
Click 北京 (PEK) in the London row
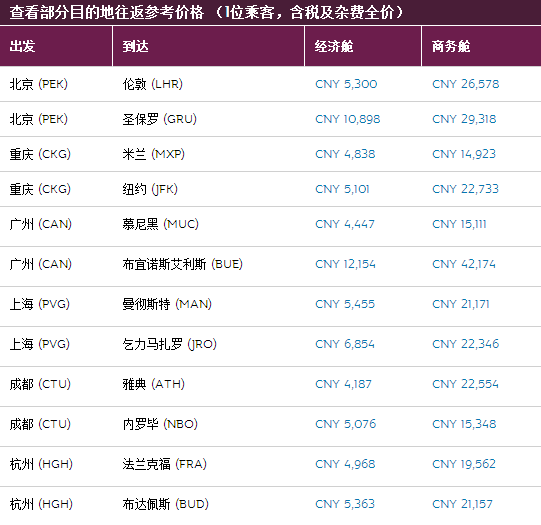pyautogui.click(x=38, y=84)
